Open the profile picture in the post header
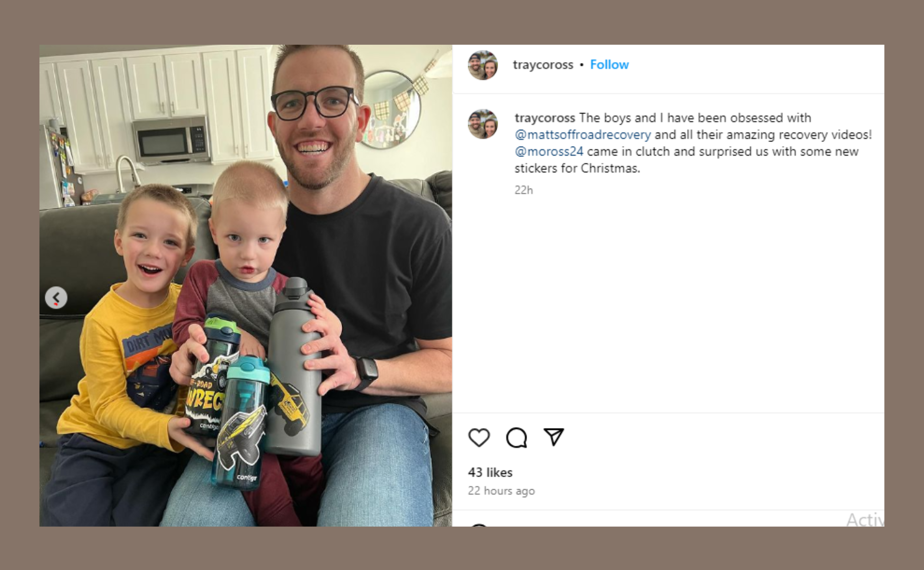The width and height of the screenshot is (924, 570). pos(483,65)
